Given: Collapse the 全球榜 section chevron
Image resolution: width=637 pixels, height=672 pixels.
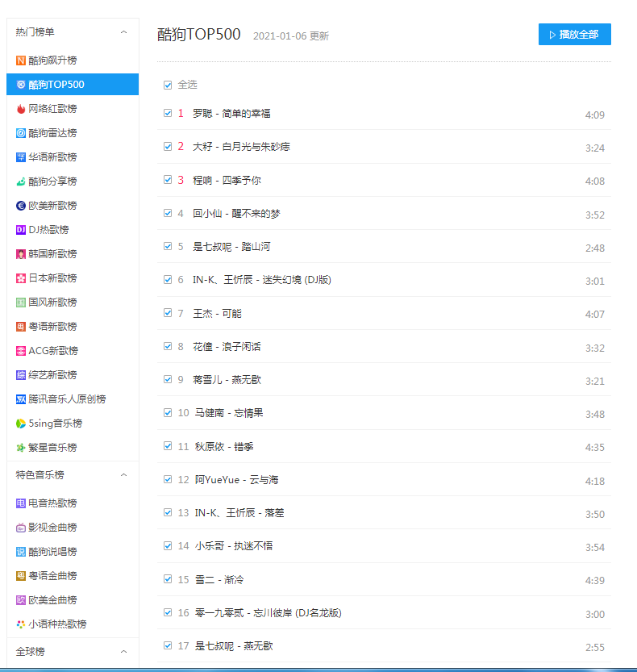Looking at the screenshot, I should (124, 652).
